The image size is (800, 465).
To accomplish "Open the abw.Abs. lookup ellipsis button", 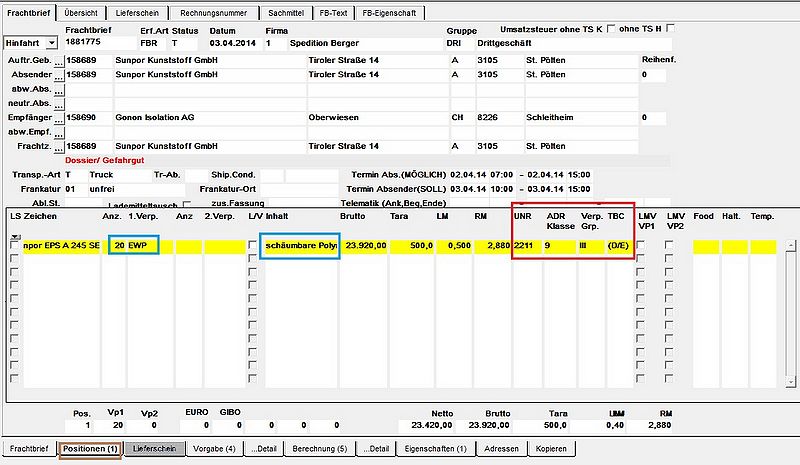I will point(59,90).
